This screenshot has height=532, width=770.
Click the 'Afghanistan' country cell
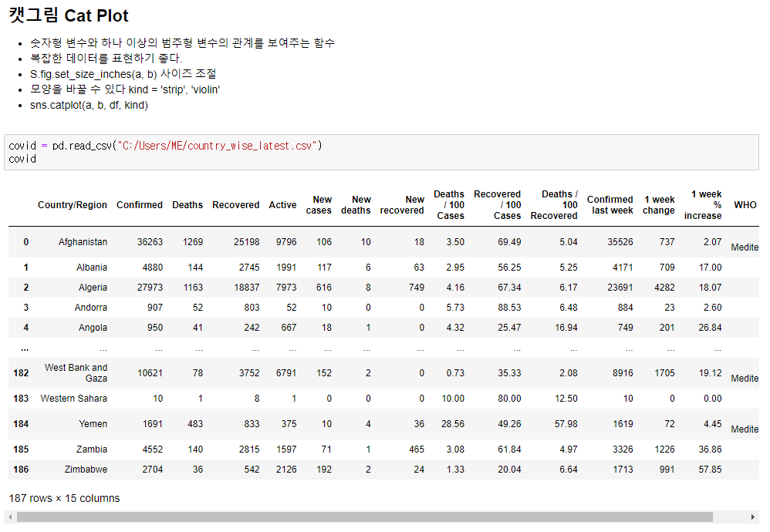(x=83, y=242)
